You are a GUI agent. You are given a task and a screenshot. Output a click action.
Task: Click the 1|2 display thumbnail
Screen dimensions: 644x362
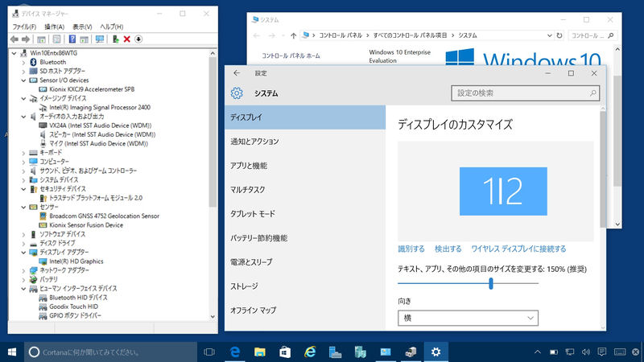503,191
